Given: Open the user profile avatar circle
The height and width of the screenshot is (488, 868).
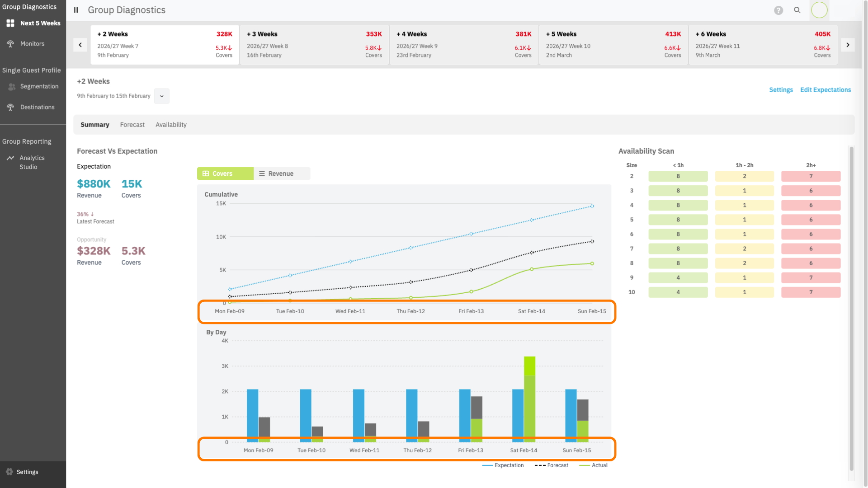Looking at the screenshot, I should point(819,10).
